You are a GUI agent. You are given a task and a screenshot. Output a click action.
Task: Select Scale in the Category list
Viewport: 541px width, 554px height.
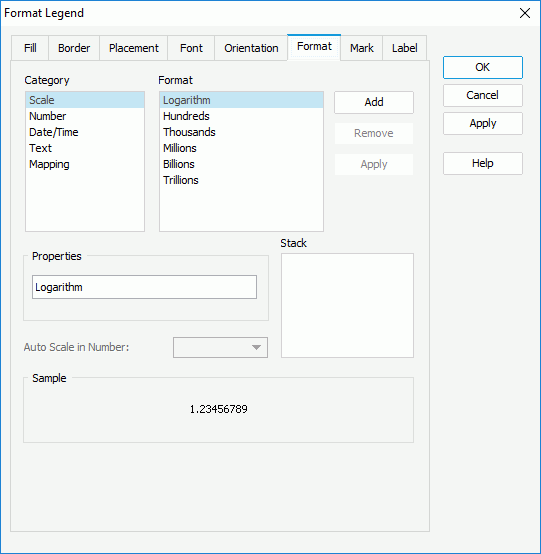85,100
